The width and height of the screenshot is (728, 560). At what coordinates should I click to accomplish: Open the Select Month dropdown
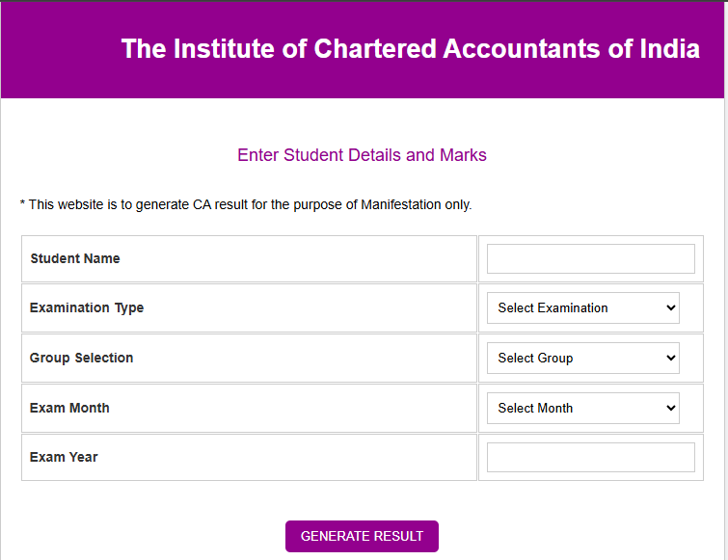click(x=583, y=409)
